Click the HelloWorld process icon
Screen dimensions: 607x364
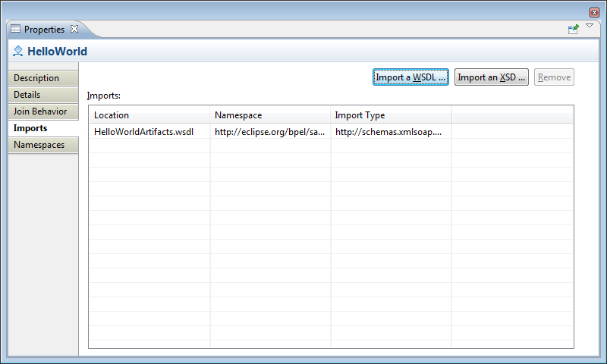pyautogui.click(x=18, y=52)
